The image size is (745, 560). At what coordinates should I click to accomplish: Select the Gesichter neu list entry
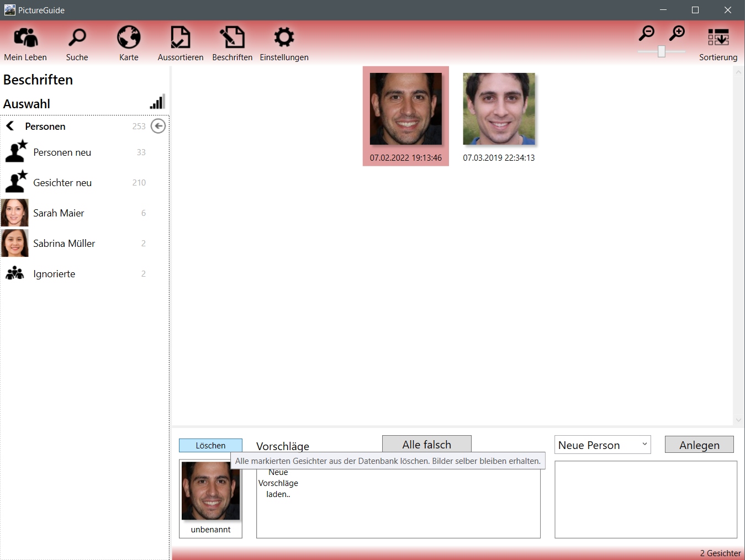pos(84,182)
